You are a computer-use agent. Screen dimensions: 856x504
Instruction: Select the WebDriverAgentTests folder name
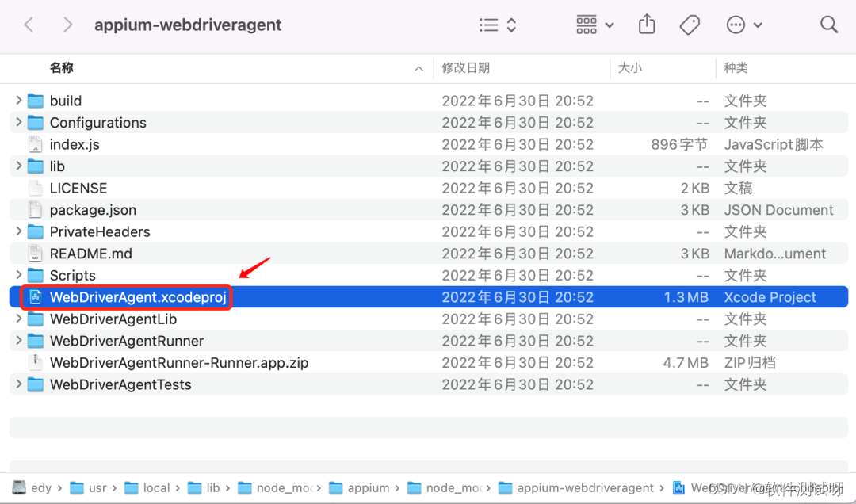pyautogui.click(x=120, y=384)
